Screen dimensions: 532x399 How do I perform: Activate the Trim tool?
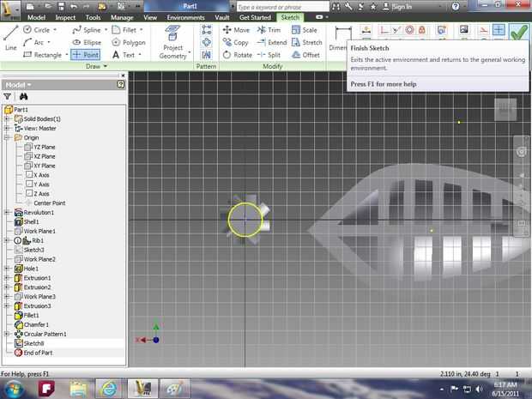click(268, 30)
